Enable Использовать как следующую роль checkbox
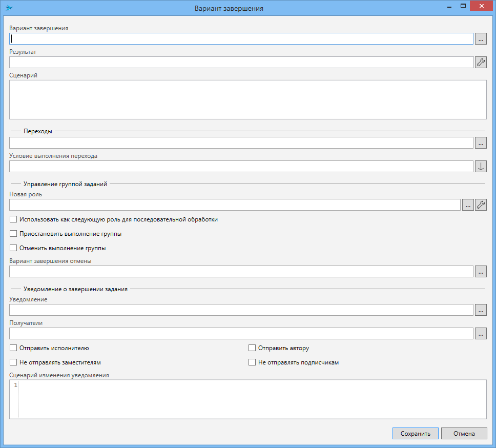496x448 pixels. [14, 219]
